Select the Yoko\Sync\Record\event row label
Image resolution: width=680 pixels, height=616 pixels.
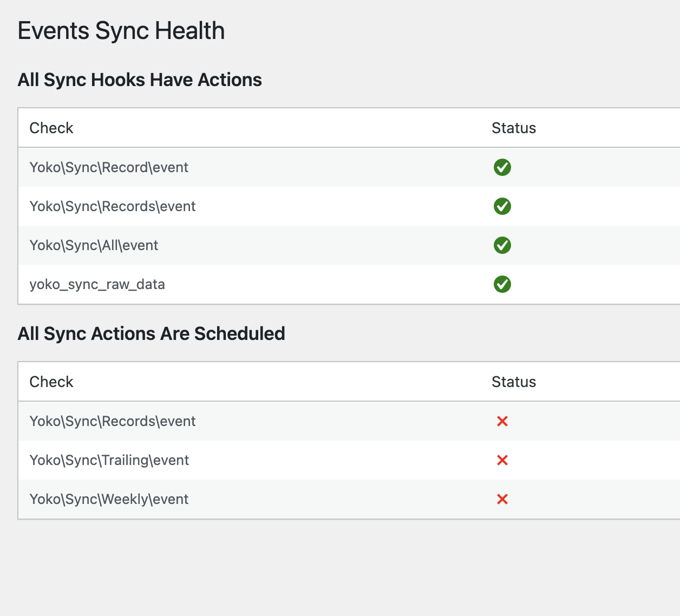pos(109,168)
